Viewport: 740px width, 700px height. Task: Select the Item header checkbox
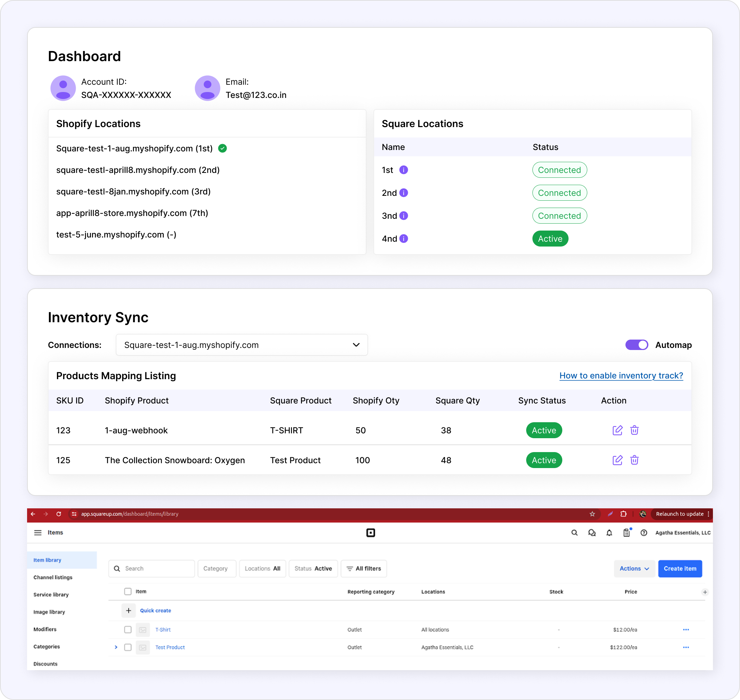(x=128, y=591)
